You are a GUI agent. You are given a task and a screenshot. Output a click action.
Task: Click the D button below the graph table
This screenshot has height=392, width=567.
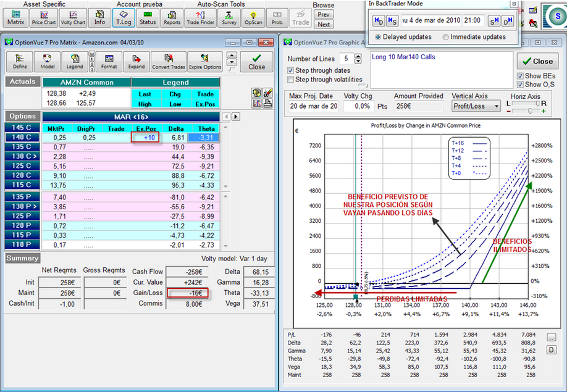pos(551,350)
